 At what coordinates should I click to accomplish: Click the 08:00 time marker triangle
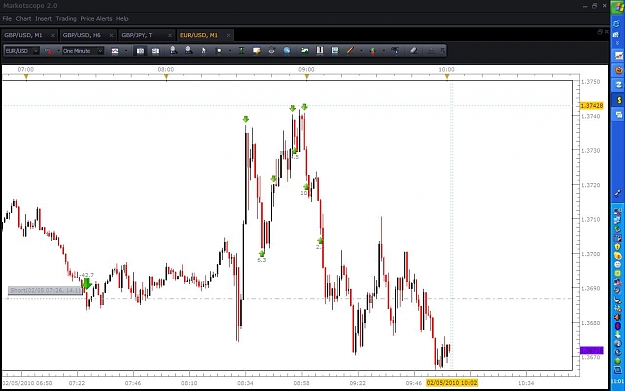tap(166, 76)
